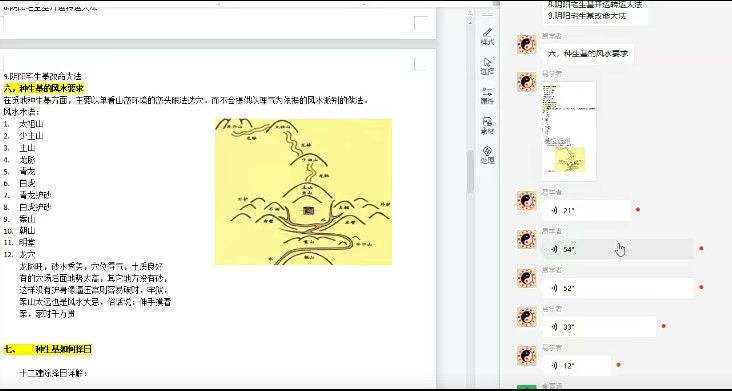The image size is (732, 391).
Task: Play the 12" voice message
Action: coord(577,365)
